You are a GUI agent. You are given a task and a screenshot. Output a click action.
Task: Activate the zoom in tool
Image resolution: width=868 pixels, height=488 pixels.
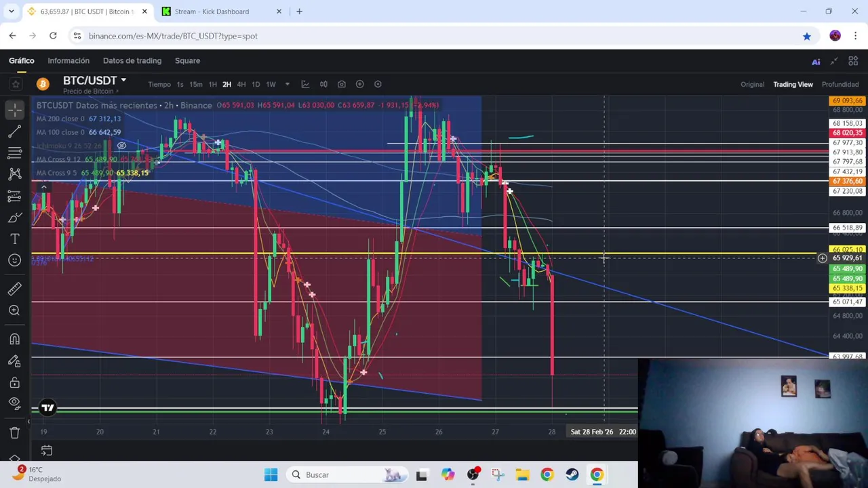(x=14, y=310)
